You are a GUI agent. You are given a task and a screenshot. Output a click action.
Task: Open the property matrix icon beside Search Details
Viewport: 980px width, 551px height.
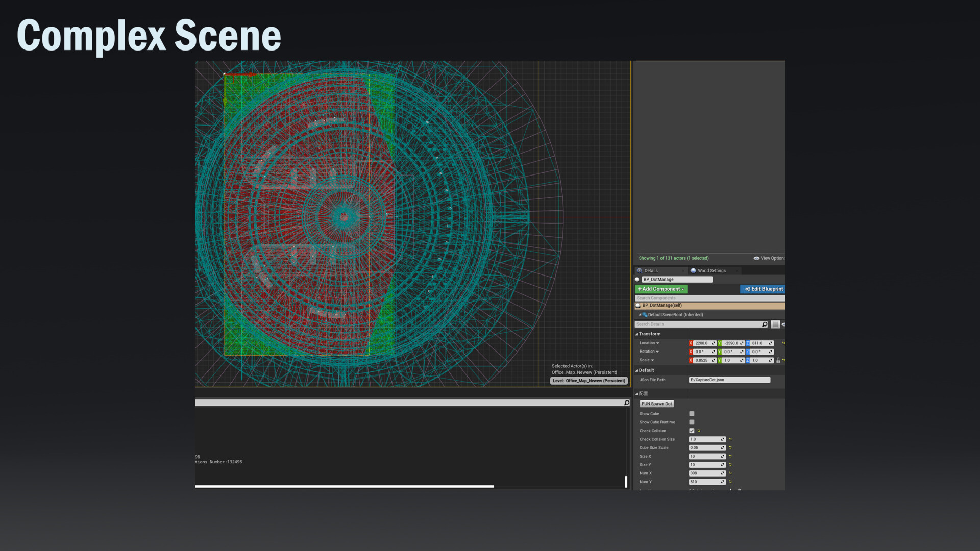775,324
